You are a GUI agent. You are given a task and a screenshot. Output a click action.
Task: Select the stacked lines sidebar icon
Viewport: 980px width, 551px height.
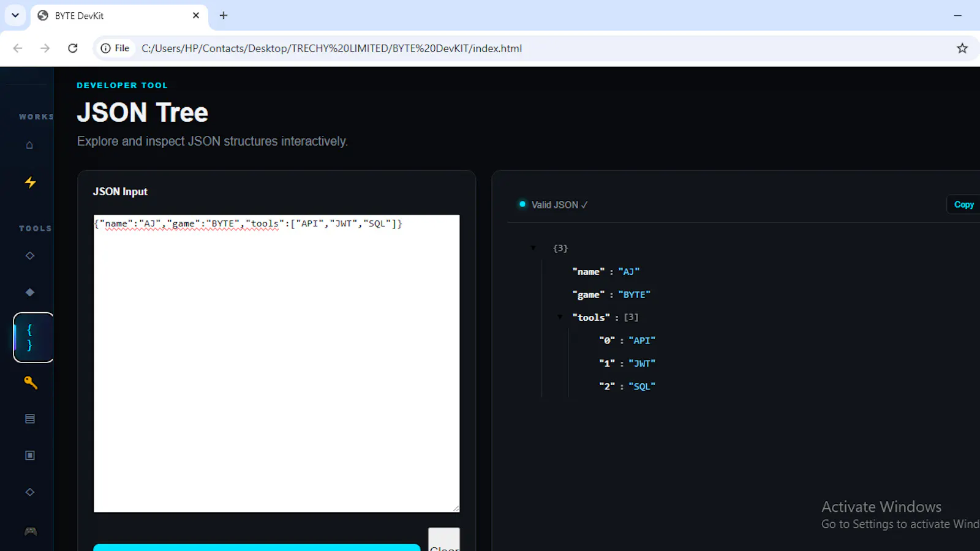(30, 419)
